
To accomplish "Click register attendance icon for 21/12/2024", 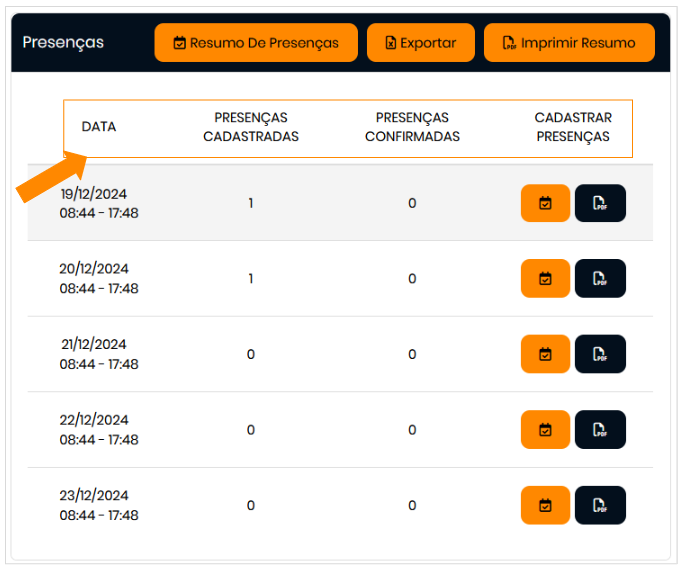I will [545, 354].
